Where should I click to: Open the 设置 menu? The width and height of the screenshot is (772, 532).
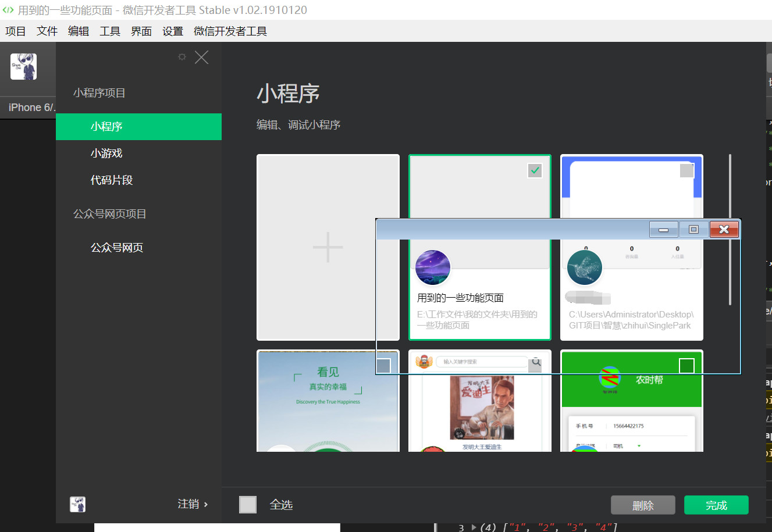pos(173,31)
